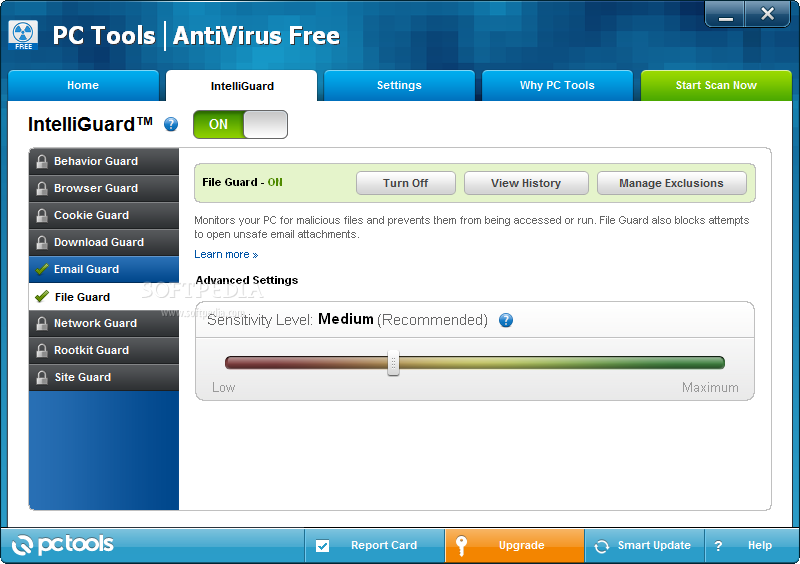Minimize the AntiVirus window

(726, 14)
